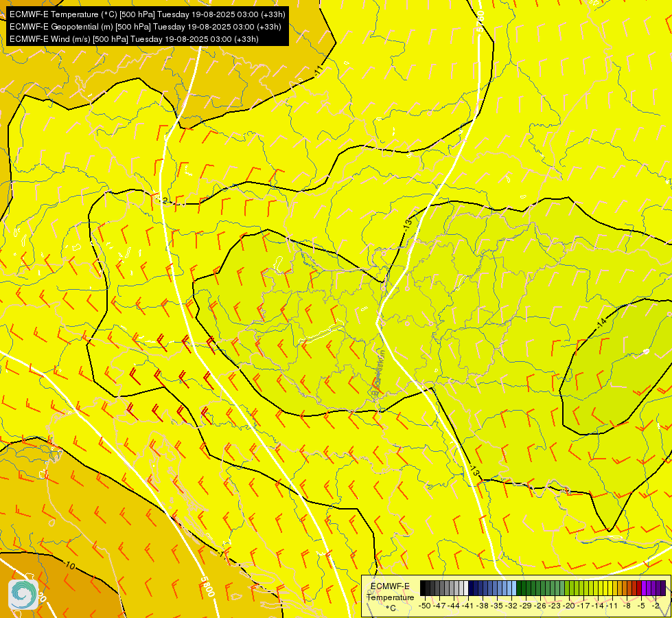Click the -20 legend tick value
This screenshot has width=672, height=618.
[x=569, y=606]
